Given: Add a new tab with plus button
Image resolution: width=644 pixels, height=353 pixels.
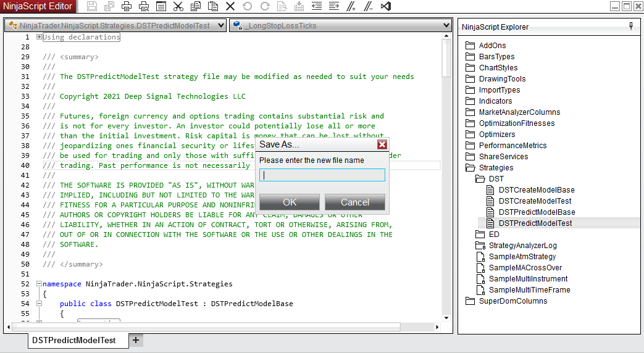Looking at the screenshot, I should coord(136,340).
